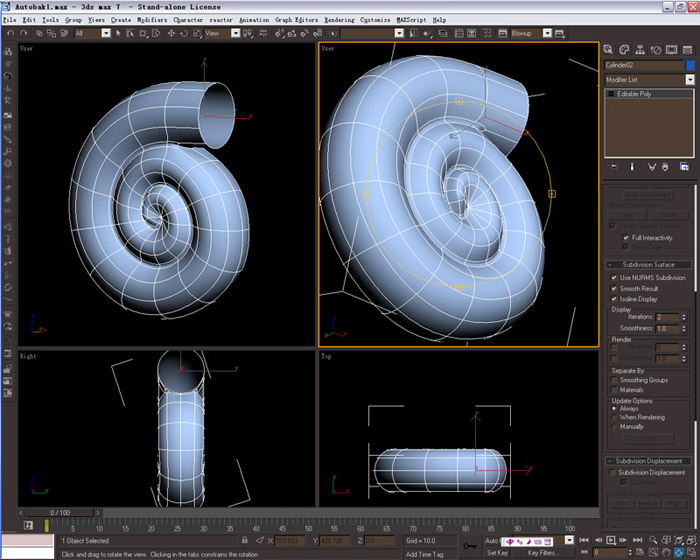Enable Subdivision Displacement checkbox
This screenshot has height=560, width=700.
point(612,472)
